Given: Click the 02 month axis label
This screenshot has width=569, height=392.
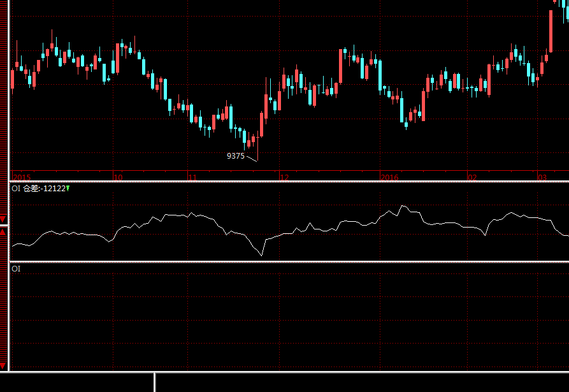Looking at the screenshot, I should tap(472, 177).
